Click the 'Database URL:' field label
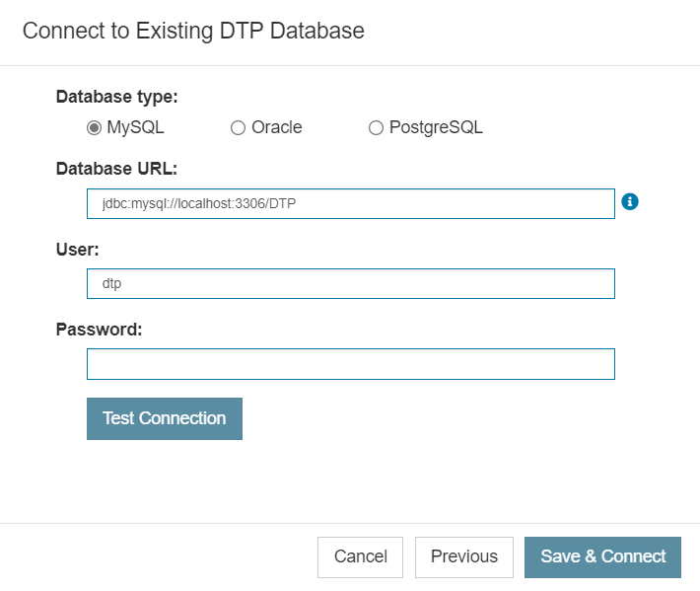Image resolution: width=700 pixels, height=591 pixels. [116, 169]
